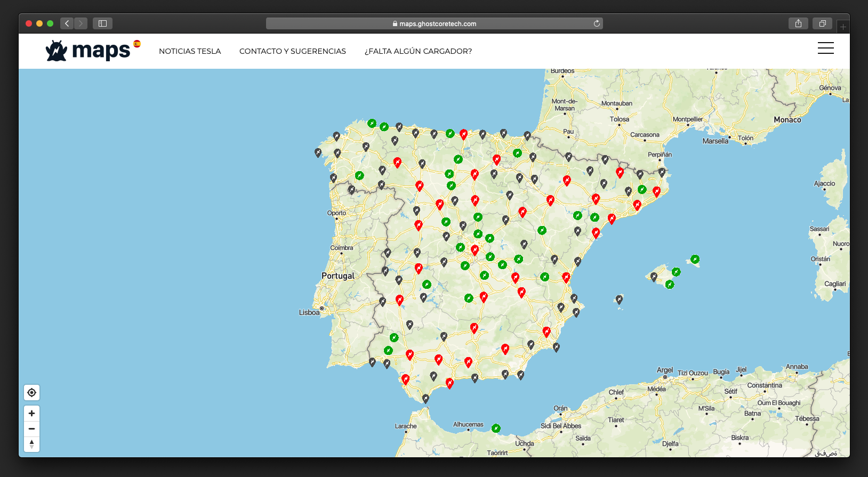The height and width of the screenshot is (477, 868).
Task: Click the maps.ghostcoretech.com address bar
Action: (434, 23)
